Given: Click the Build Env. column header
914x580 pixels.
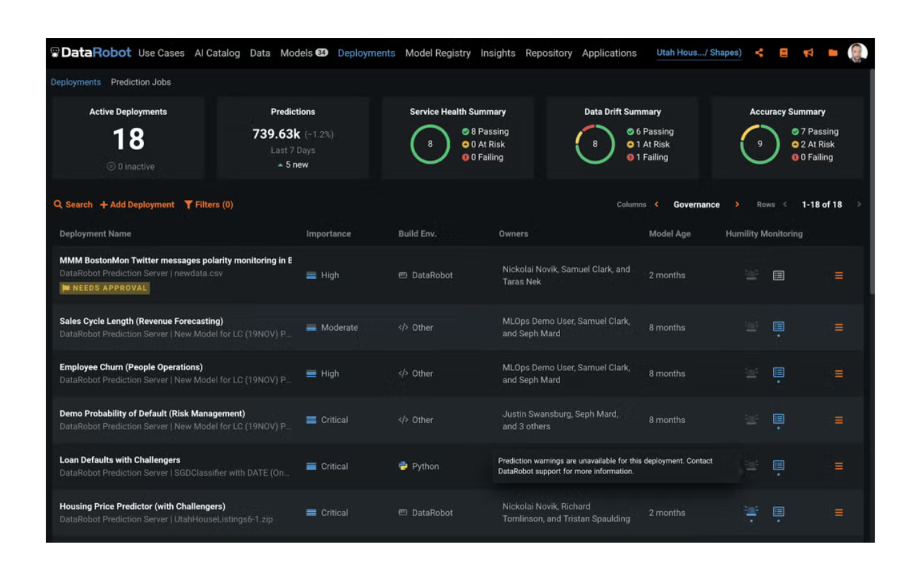Looking at the screenshot, I should 417,234.
